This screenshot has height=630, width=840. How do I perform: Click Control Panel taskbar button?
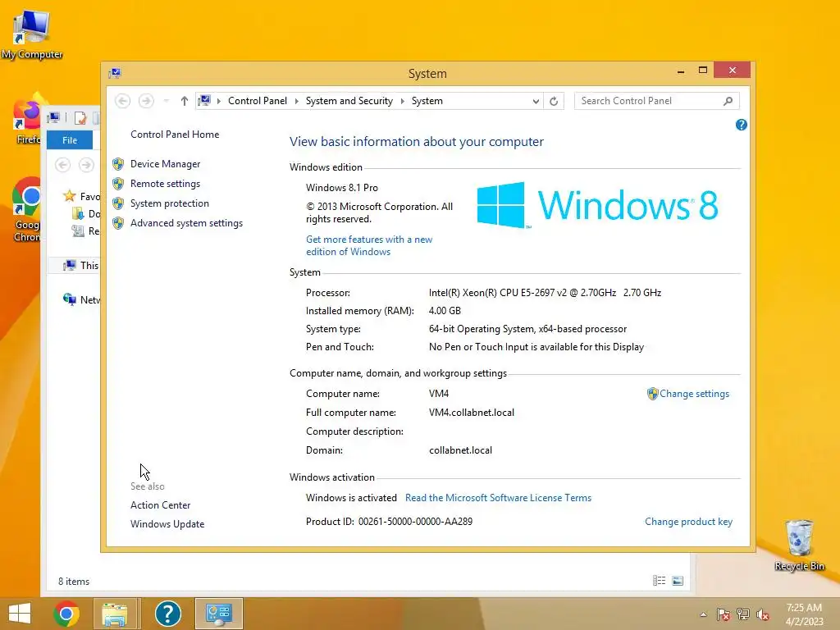218,614
